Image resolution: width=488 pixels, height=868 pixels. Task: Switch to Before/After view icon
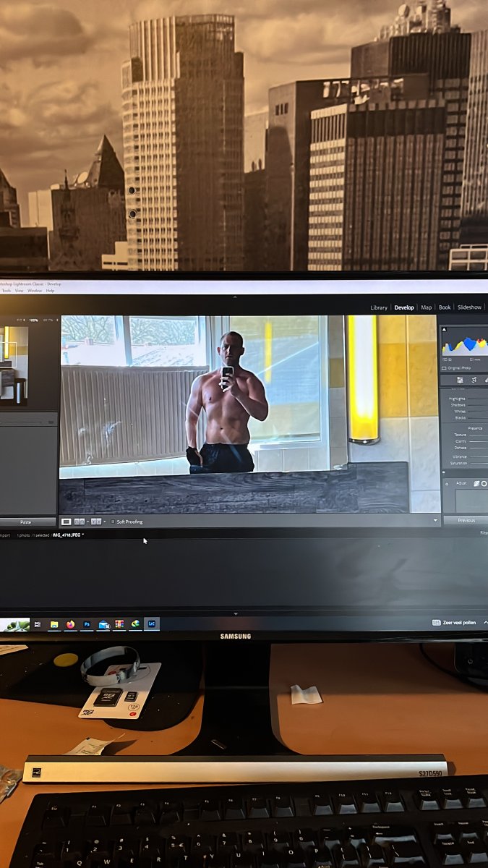coord(95,522)
